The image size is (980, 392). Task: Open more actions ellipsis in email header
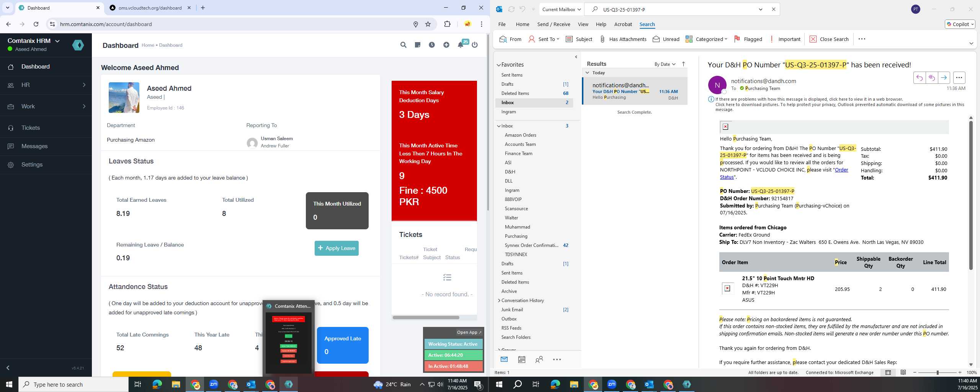(959, 78)
